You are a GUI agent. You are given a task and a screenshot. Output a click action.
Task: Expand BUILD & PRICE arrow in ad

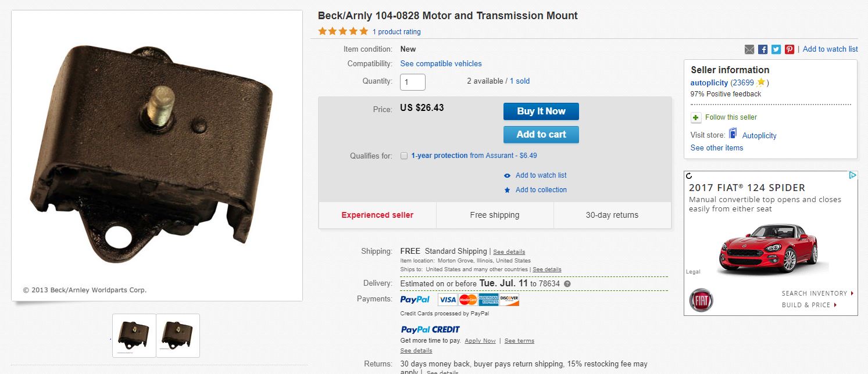point(835,305)
